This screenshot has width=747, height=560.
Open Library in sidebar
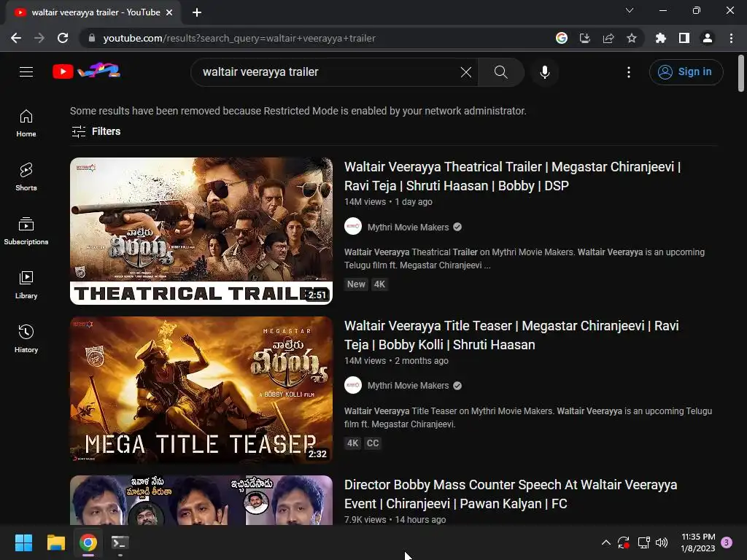tap(26, 285)
